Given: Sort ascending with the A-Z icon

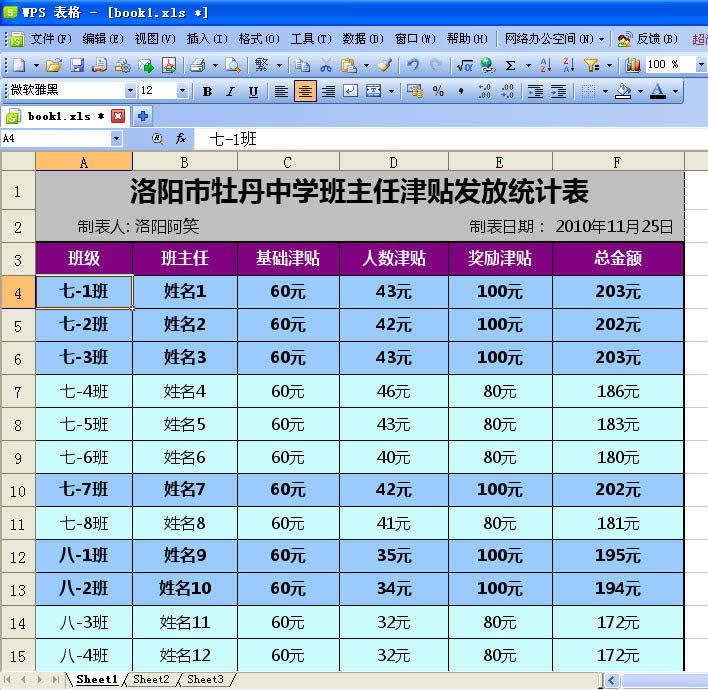Looking at the screenshot, I should pyautogui.click(x=545, y=65).
